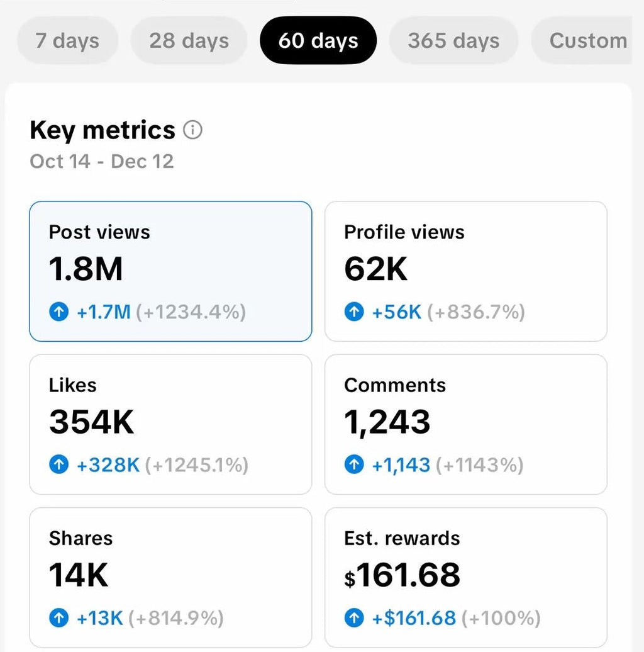Viewport: 644px width, 652px height.
Task: Choose the 60 days time range
Action: point(318,40)
